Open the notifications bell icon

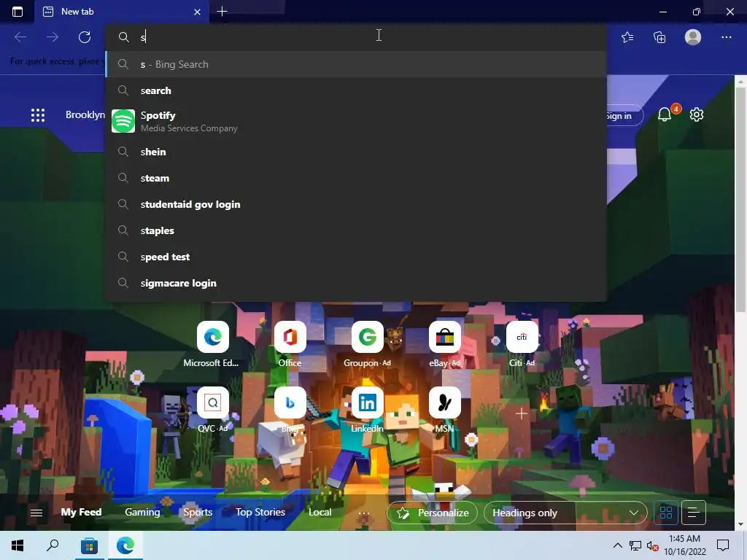click(x=665, y=114)
